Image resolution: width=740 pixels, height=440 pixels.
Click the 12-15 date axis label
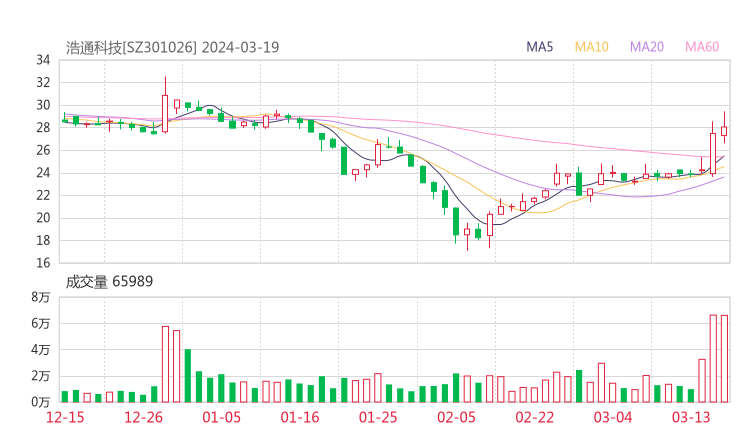pyautogui.click(x=65, y=417)
